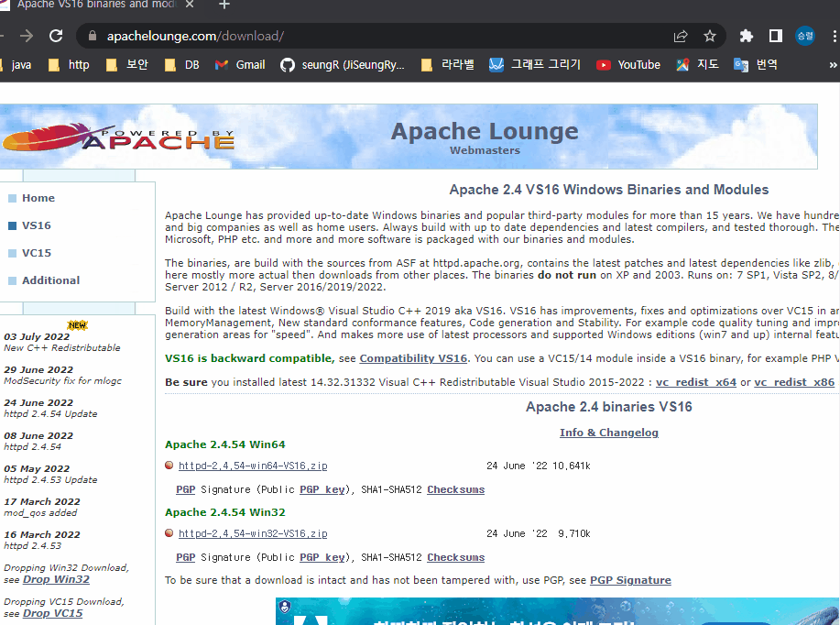Viewport: 840px width, 625px height.
Task: Open a new tab with plus button
Action: (224, 5)
